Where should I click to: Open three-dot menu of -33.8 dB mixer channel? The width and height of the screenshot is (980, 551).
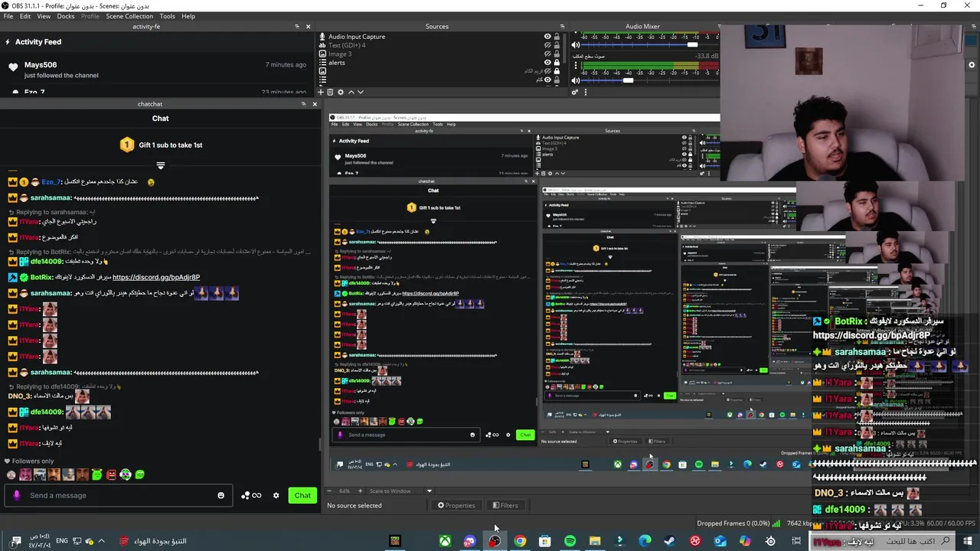[x=576, y=66]
